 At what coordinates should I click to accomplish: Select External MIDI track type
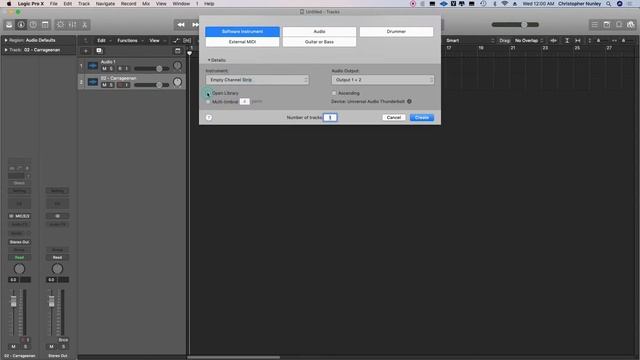point(242,42)
